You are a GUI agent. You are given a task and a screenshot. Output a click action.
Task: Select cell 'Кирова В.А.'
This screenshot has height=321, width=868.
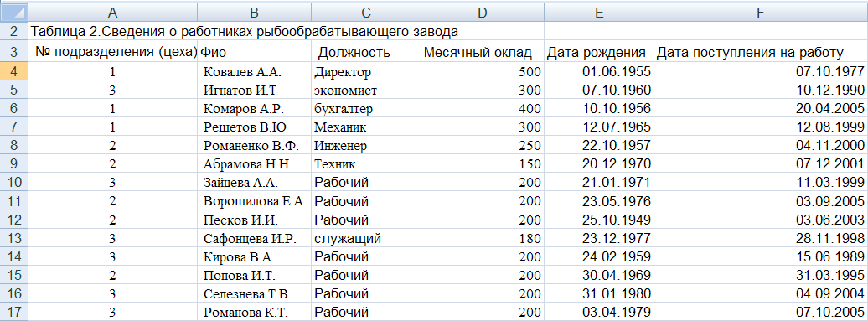click(x=254, y=256)
